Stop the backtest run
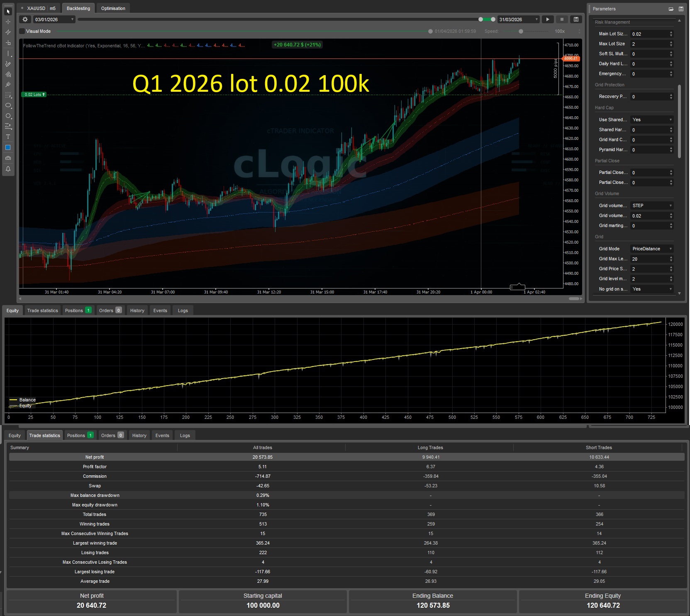 pyautogui.click(x=562, y=19)
